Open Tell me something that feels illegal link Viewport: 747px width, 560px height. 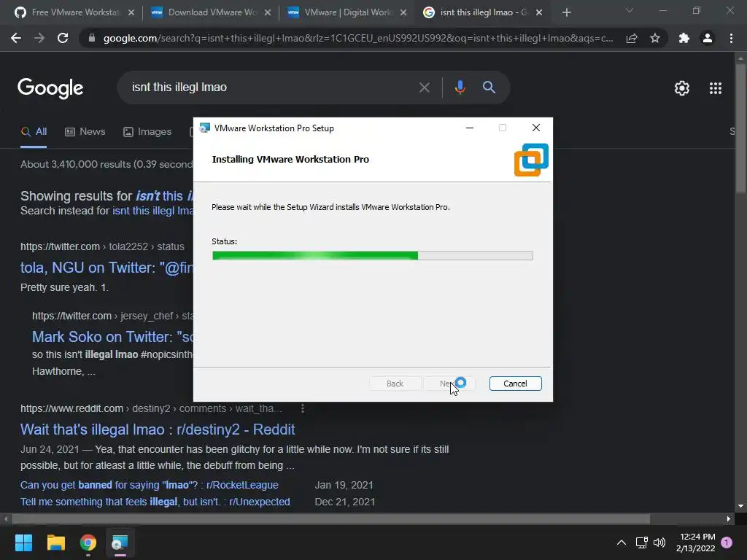point(155,502)
